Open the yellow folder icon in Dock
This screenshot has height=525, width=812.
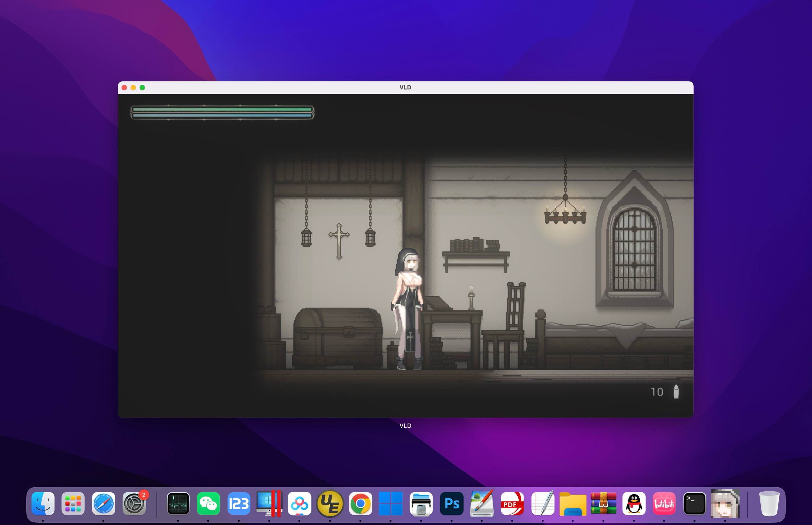[573, 504]
